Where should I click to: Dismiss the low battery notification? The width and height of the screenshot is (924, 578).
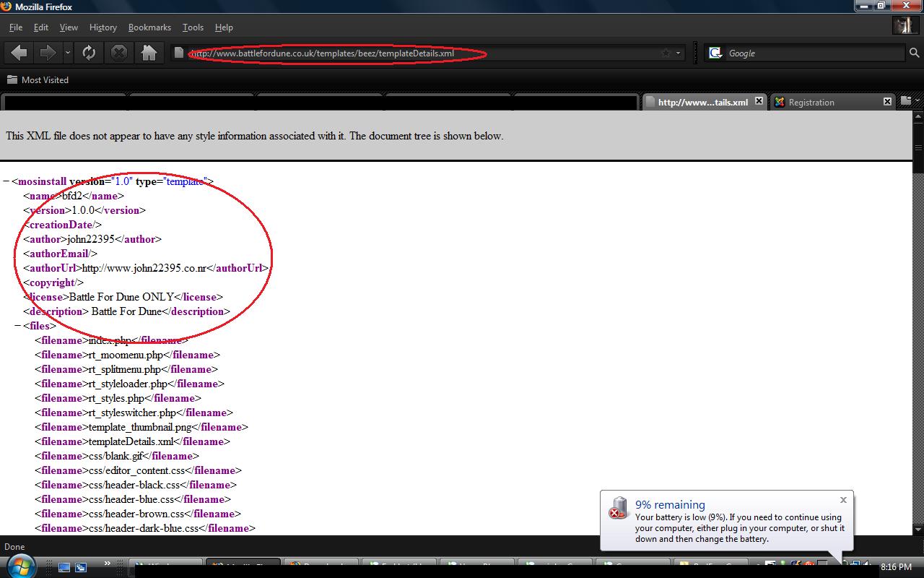point(843,500)
